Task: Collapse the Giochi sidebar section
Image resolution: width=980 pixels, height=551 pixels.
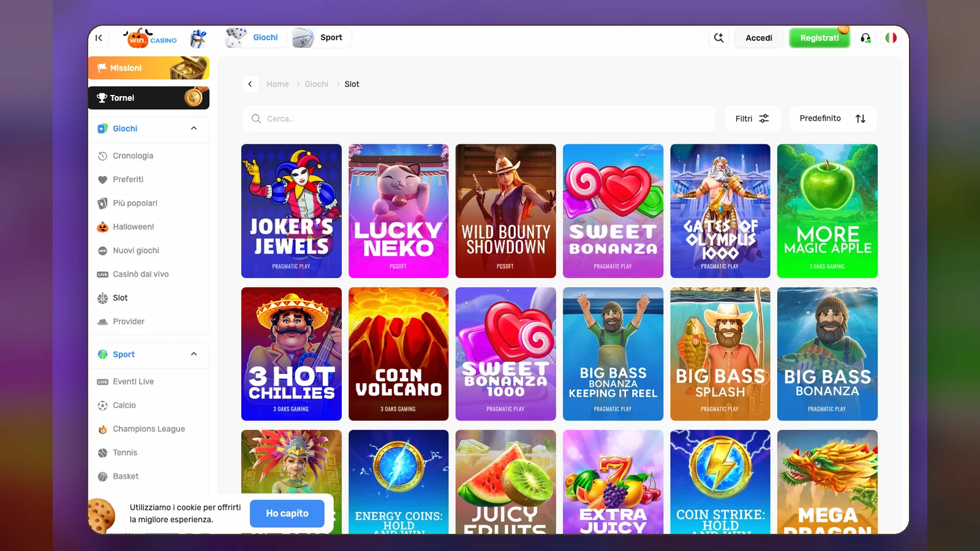Action: click(x=194, y=129)
